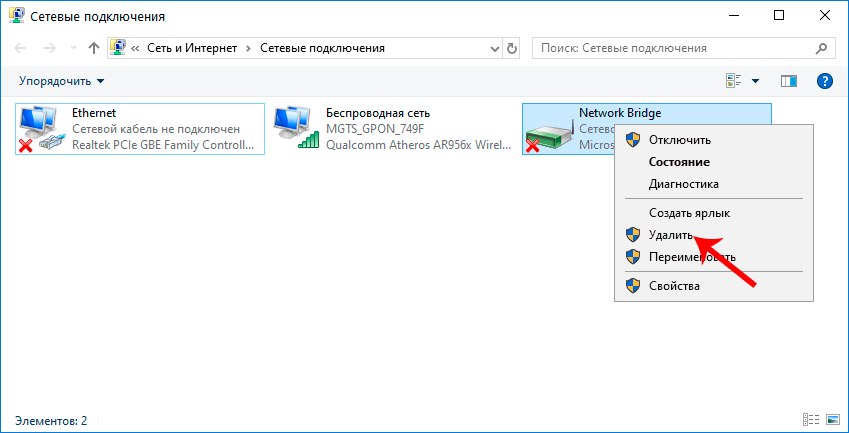The width and height of the screenshot is (849, 433).
Task: Open the address bar history dropdown
Action: tap(495, 48)
